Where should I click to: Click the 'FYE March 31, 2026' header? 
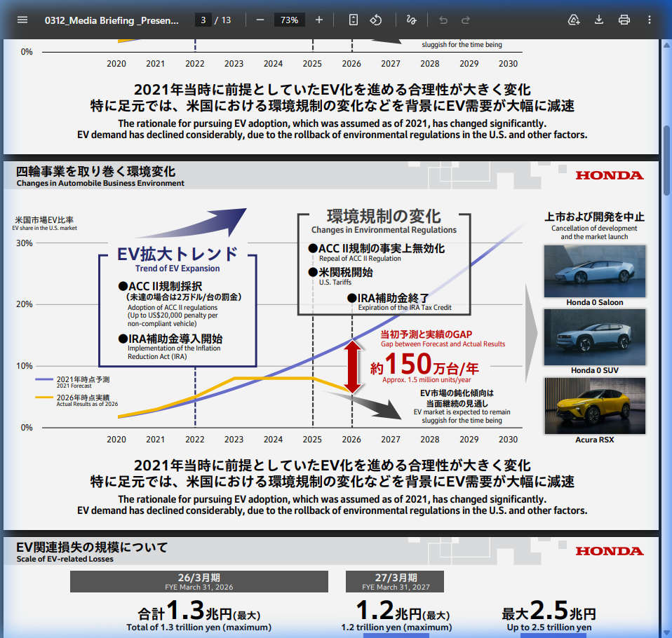199,587
